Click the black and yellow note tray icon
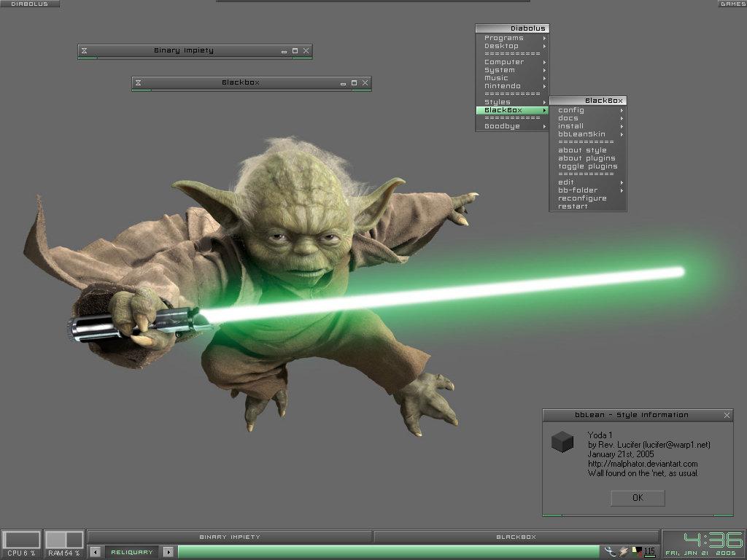Image resolution: width=747 pixels, height=560 pixels. pyautogui.click(x=637, y=552)
